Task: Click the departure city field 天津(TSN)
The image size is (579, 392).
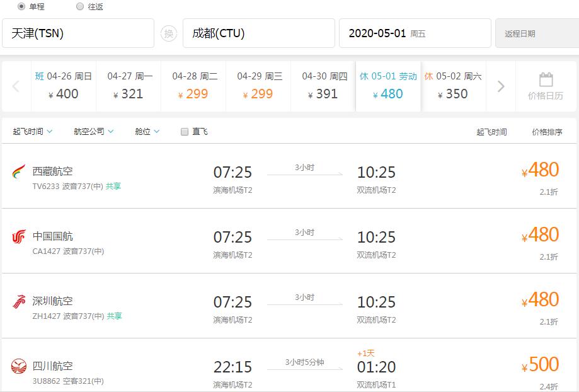Action: (x=78, y=33)
